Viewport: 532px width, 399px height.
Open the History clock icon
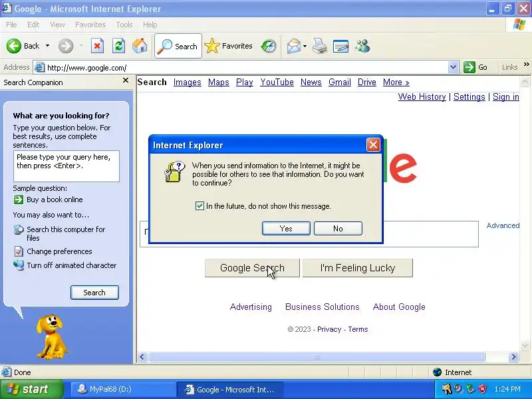coord(269,46)
